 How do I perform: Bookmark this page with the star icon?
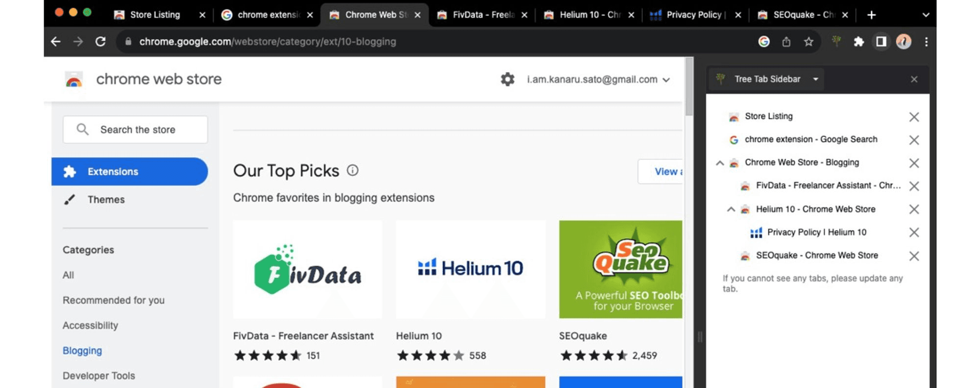click(x=808, y=42)
